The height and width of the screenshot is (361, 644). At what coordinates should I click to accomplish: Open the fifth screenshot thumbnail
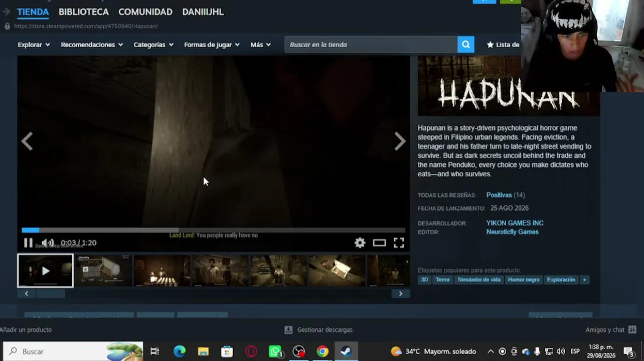(x=278, y=271)
